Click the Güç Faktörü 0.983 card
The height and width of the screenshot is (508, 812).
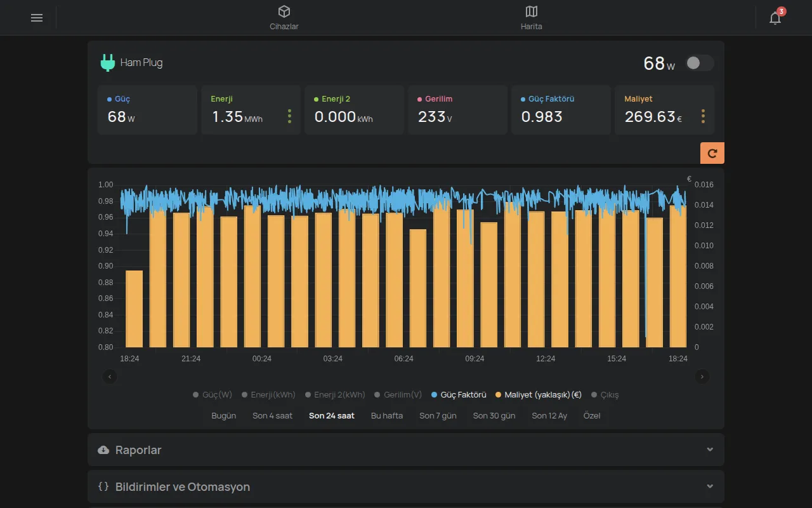coord(561,110)
